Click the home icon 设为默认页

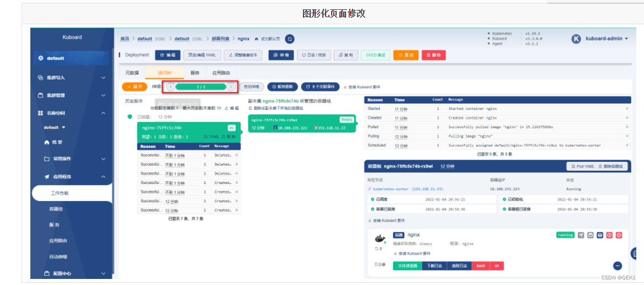[x=257, y=39]
